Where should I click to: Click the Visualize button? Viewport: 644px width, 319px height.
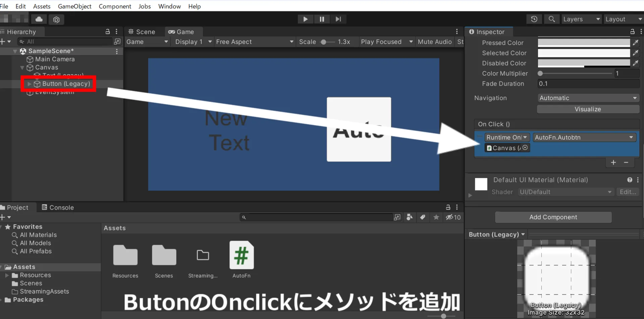[x=588, y=109]
